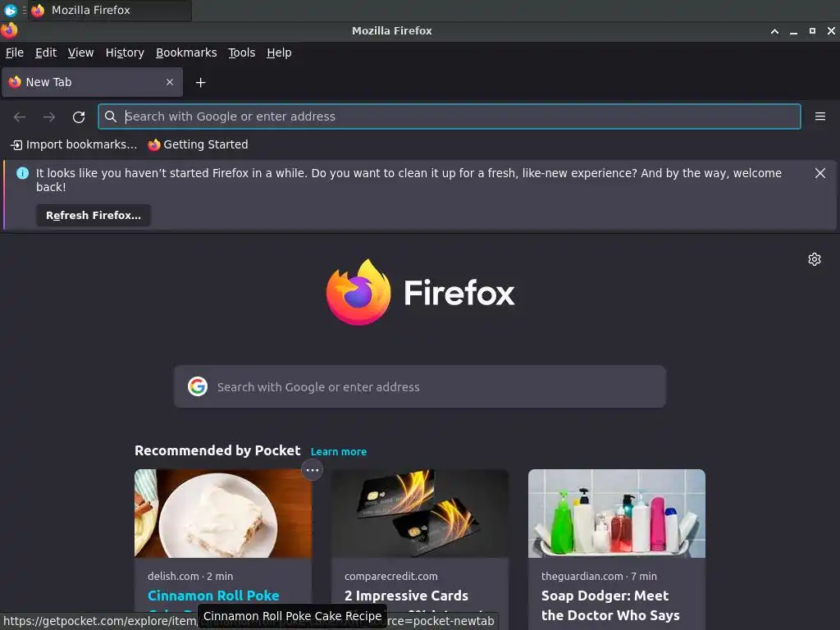
Task: Click the Google logo in page search box
Action: click(x=198, y=386)
